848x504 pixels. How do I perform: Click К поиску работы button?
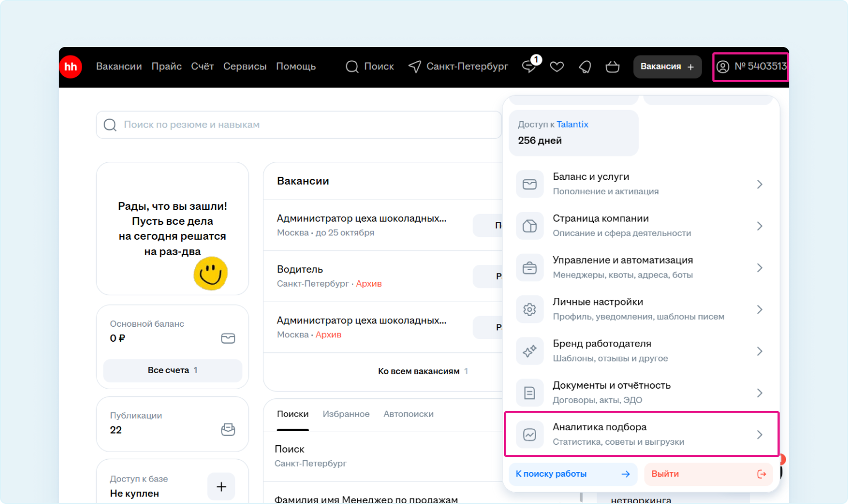[572, 474]
